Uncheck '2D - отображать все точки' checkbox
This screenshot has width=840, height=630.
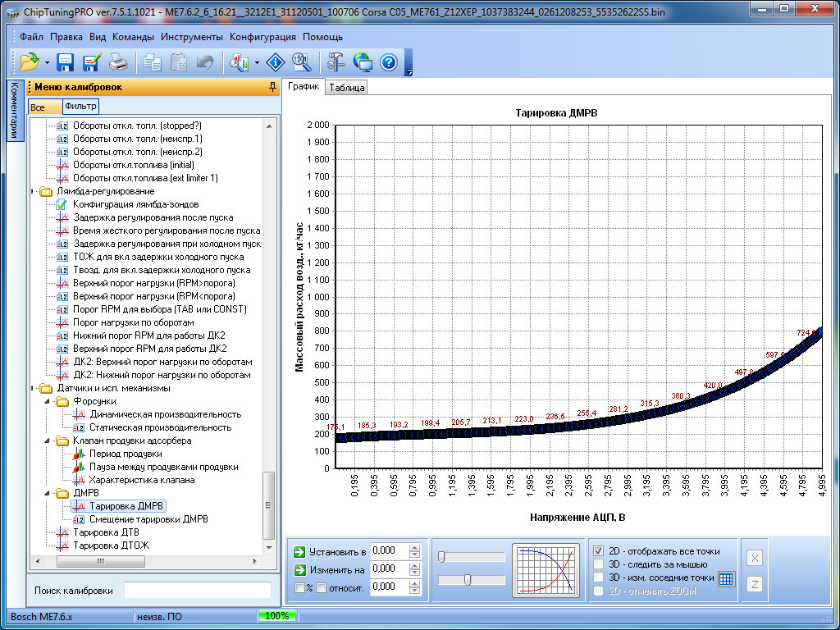point(599,551)
